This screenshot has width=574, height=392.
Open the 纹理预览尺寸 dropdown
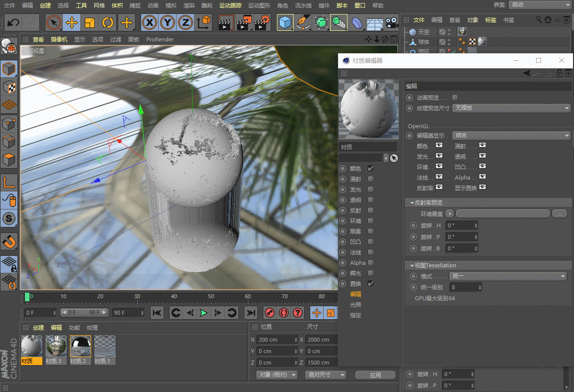click(512, 108)
